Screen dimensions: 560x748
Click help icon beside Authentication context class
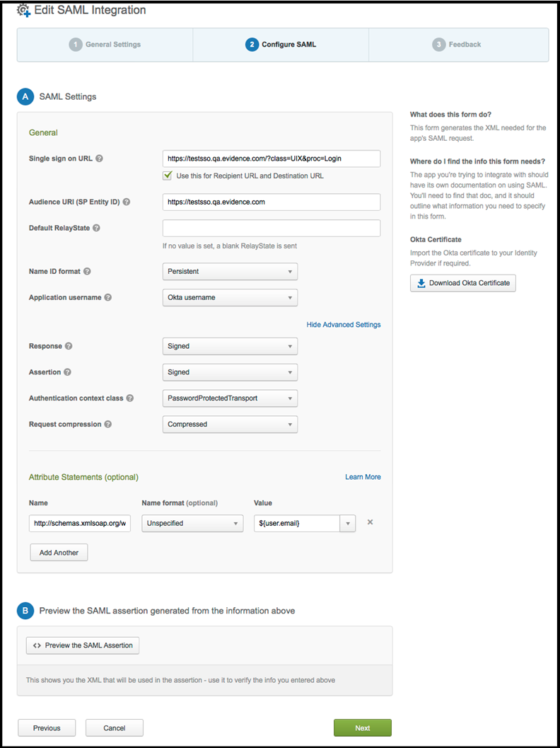pos(130,398)
